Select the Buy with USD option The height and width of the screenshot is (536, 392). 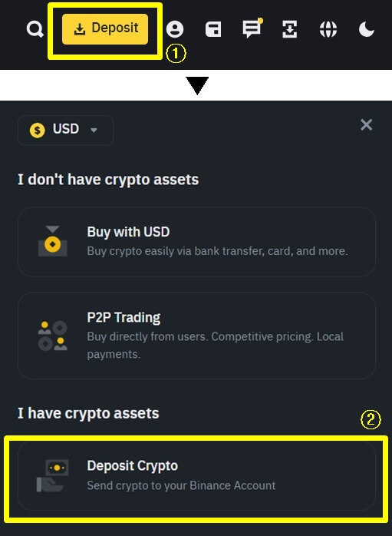point(196,242)
